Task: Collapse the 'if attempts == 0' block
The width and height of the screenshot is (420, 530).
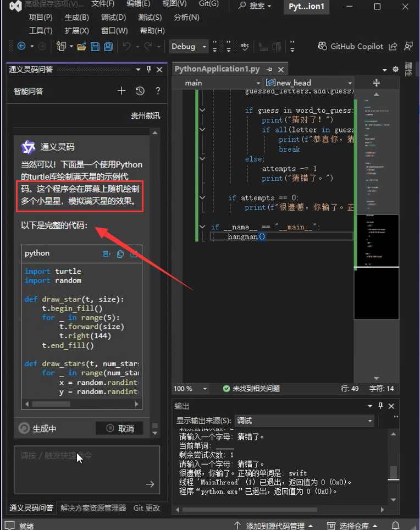Action: tap(202, 197)
